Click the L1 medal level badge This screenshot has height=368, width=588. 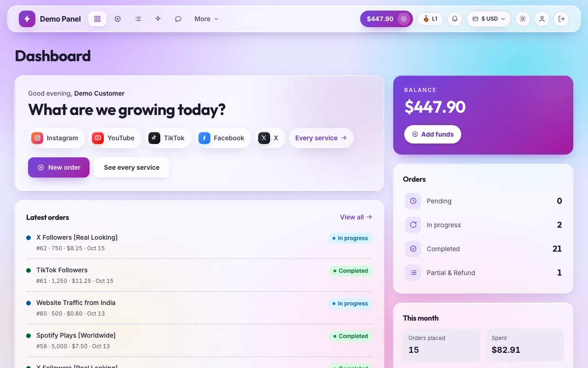pos(430,19)
